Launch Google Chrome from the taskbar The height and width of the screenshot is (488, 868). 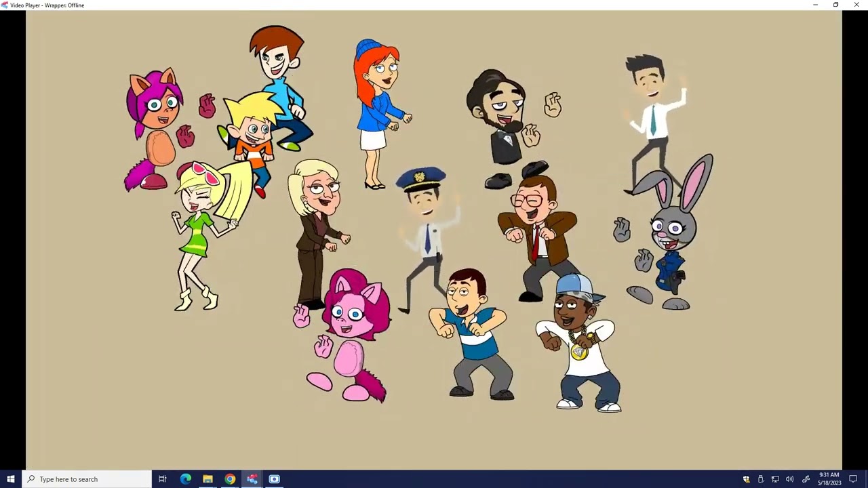[230, 479]
